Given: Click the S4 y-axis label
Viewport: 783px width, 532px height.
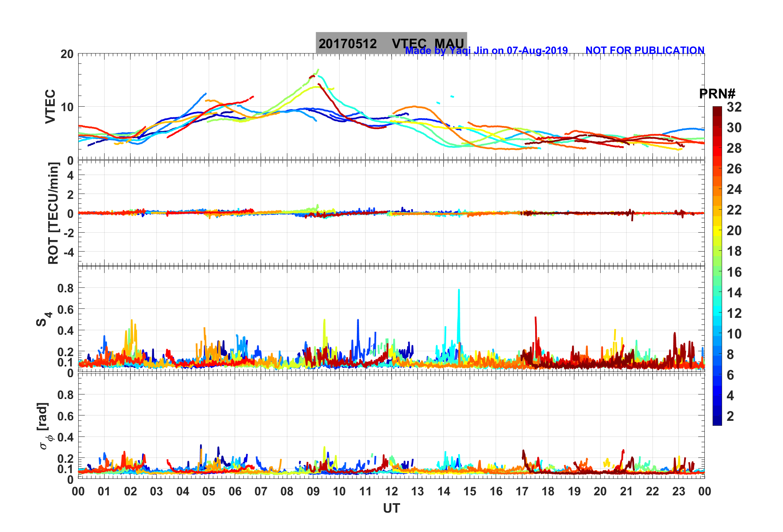Looking at the screenshot, I should [x=44, y=320].
